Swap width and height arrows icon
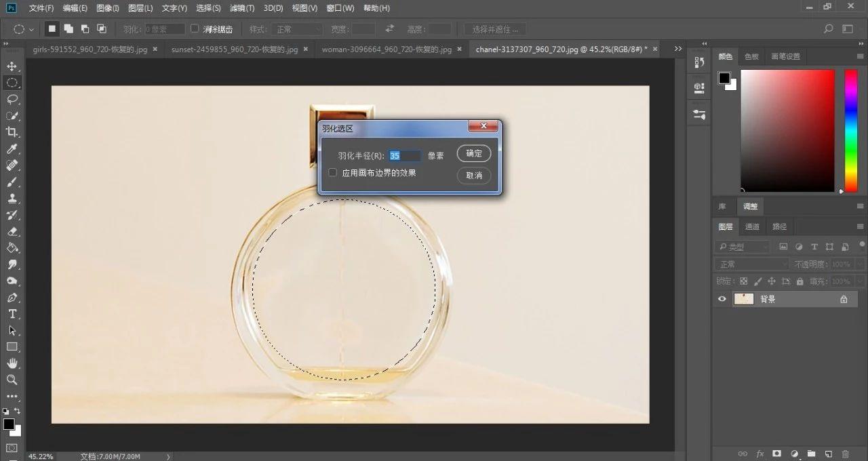868x461 pixels. click(x=389, y=29)
